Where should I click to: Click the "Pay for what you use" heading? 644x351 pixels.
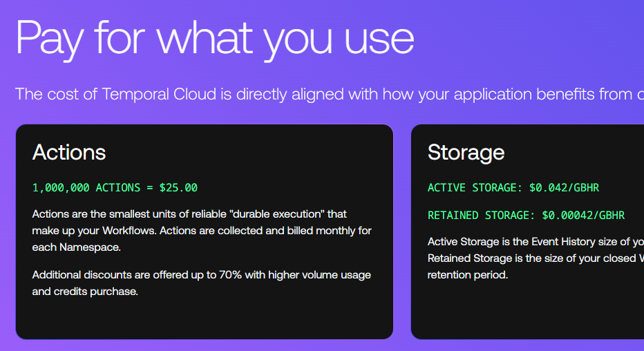pos(214,38)
